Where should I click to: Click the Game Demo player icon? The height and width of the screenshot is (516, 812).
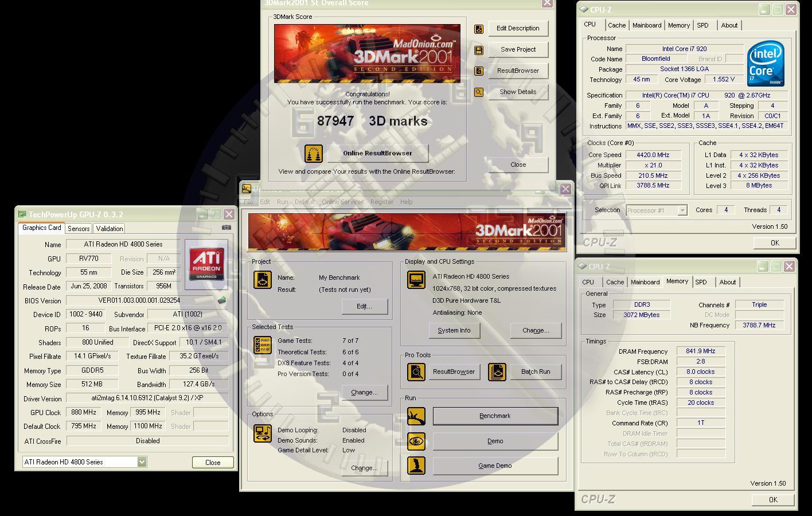point(416,465)
